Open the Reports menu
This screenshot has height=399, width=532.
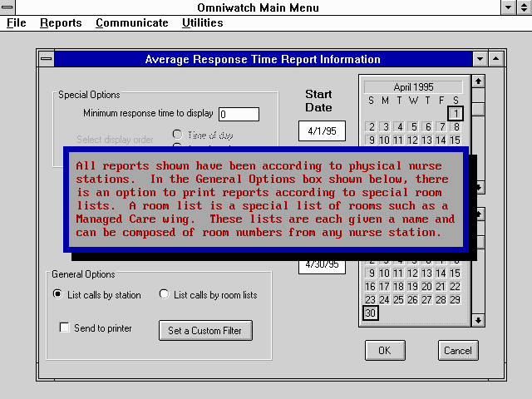point(61,23)
